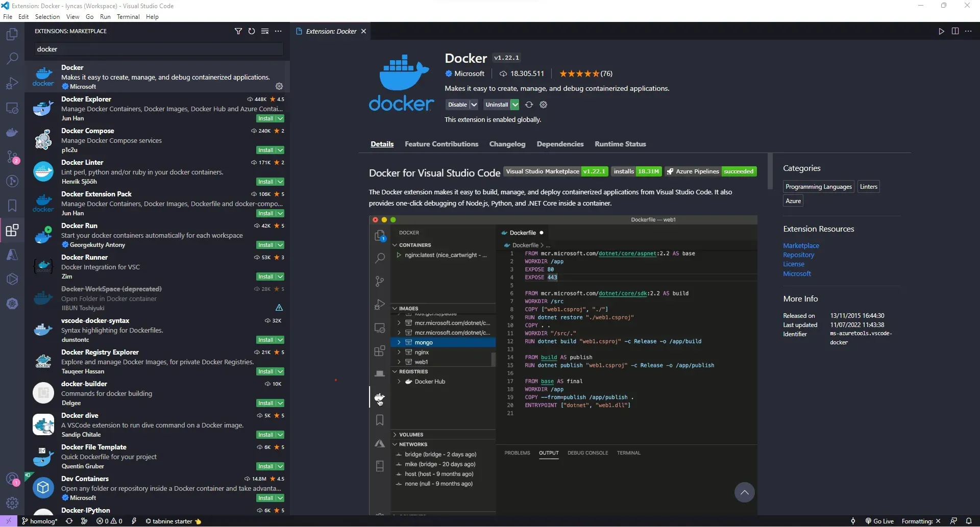This screenshot has width=980, height=527.
Task: Click the star rating for Docker
Action: (585, 73)
